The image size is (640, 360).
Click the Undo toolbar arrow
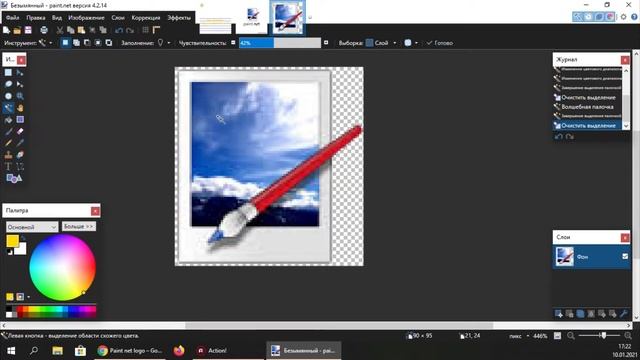click(119, 30)
